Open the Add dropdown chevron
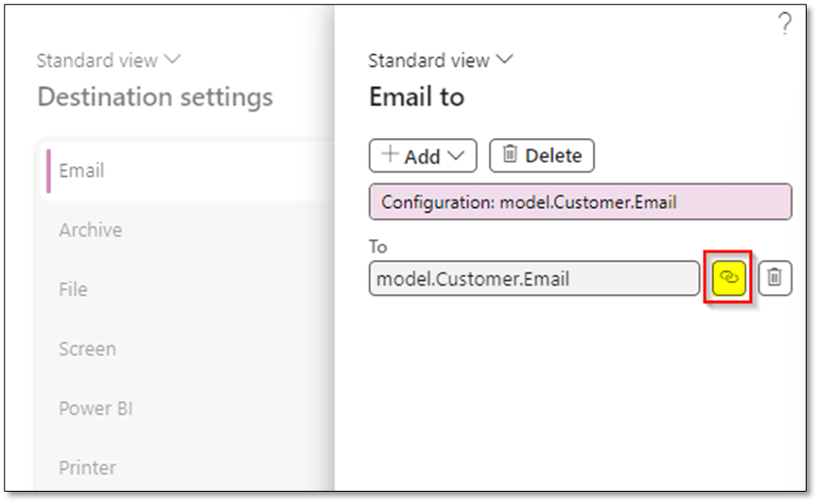 coord(458,156)
